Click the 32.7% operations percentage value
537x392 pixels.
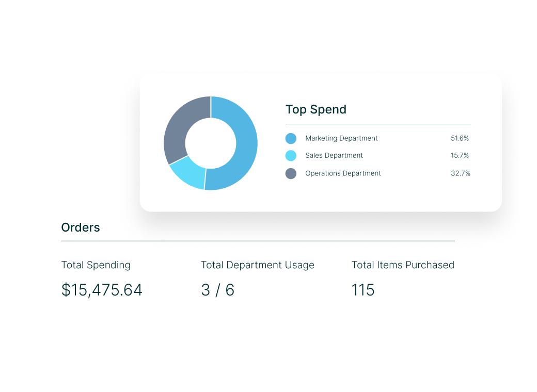point(460,173)
